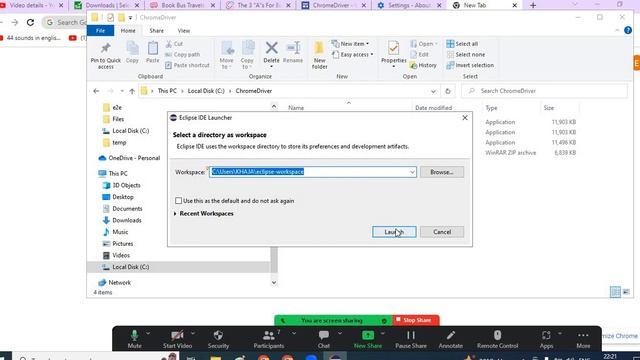640x360 pixels.
Task: Switch to the Home ribbon tab
Action: pyautogui.click(x=128, y=31)
